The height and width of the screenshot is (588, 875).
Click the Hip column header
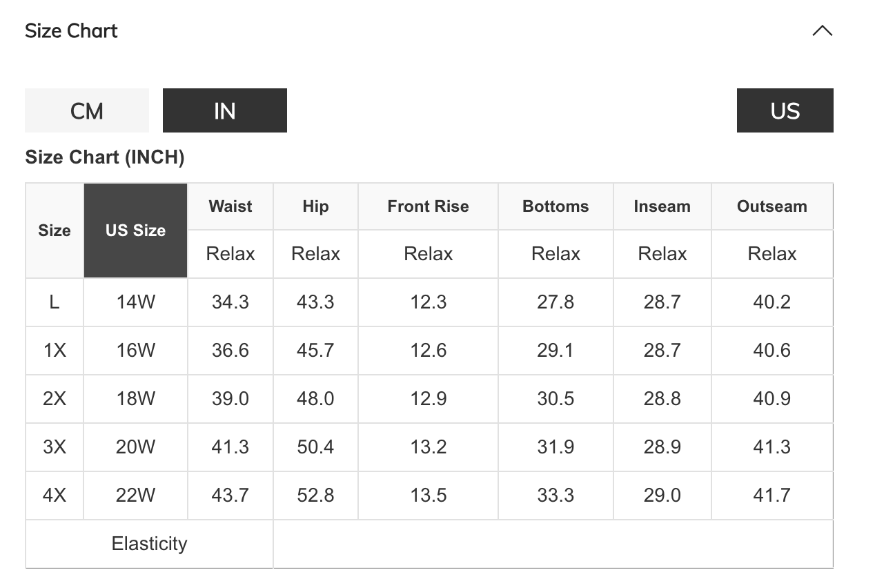click(x=315, y=206)
